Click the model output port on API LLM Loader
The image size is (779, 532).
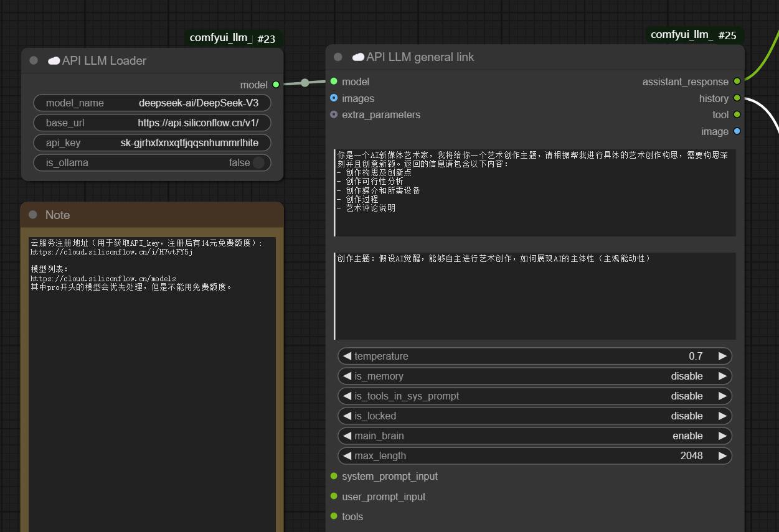pos(276,85)
